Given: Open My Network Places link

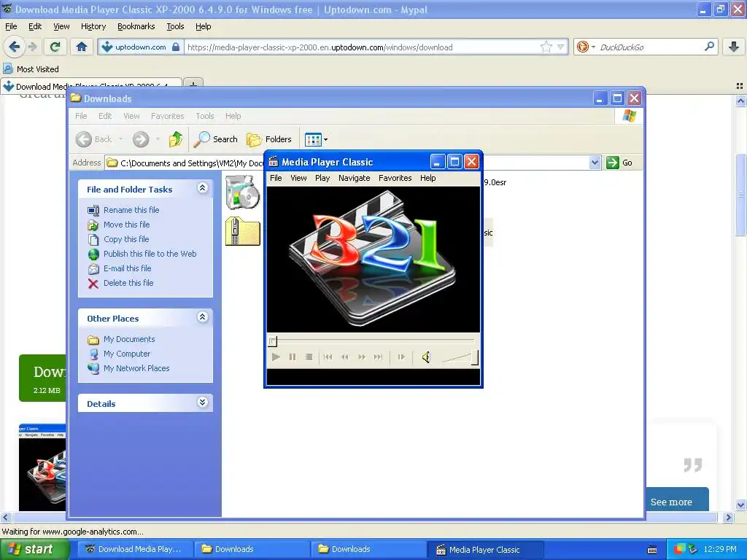Looking at the screenshot, I should pyautogui.click(x=136, y=368).
